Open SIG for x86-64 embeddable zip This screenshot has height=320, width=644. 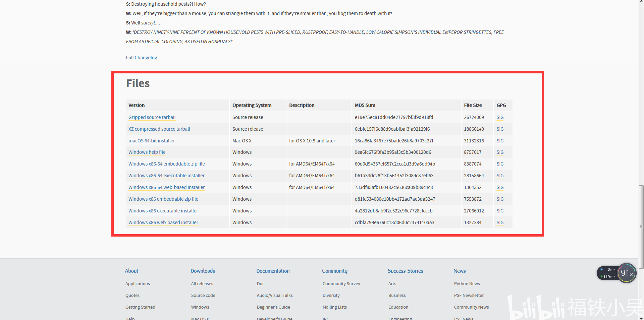(x=500, y=164)
